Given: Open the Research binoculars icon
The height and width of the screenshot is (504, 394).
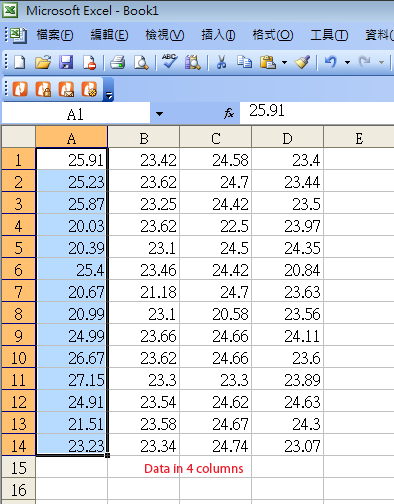Looking at the screenshot, I should pyautogui.click(x=193, y=62).
